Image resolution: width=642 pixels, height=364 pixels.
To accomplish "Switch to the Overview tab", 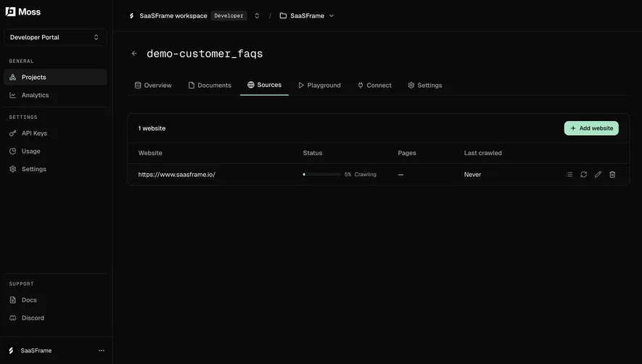I will 153,85.
